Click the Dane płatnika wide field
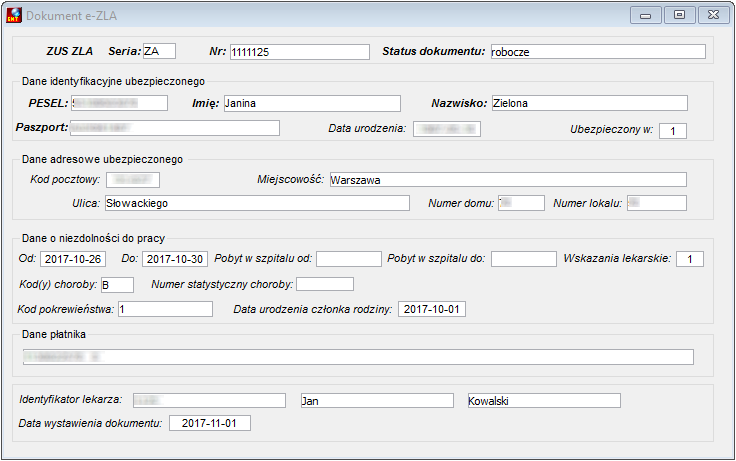The width and height of the screenshot is (736, 461). 358,357
